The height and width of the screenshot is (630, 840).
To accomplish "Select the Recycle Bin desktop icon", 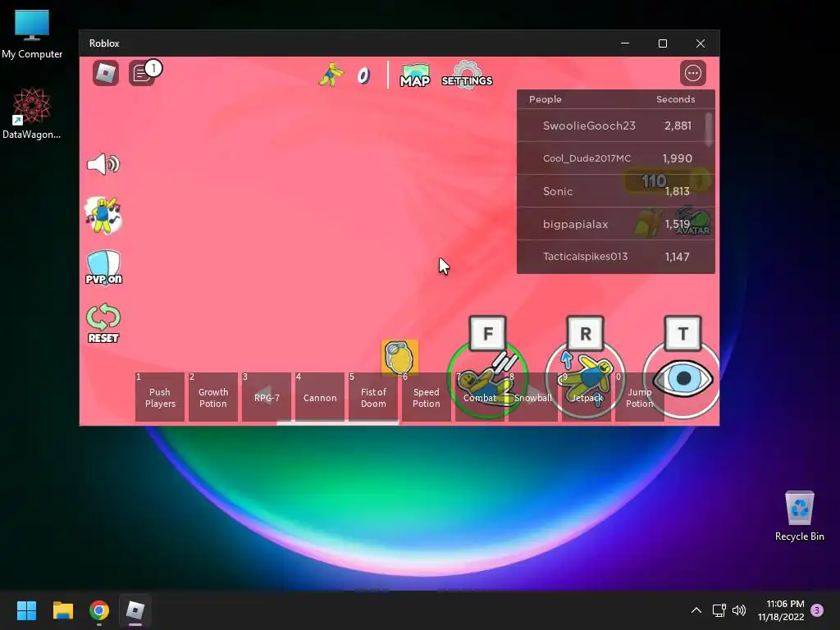I will [x=799, y=515].
